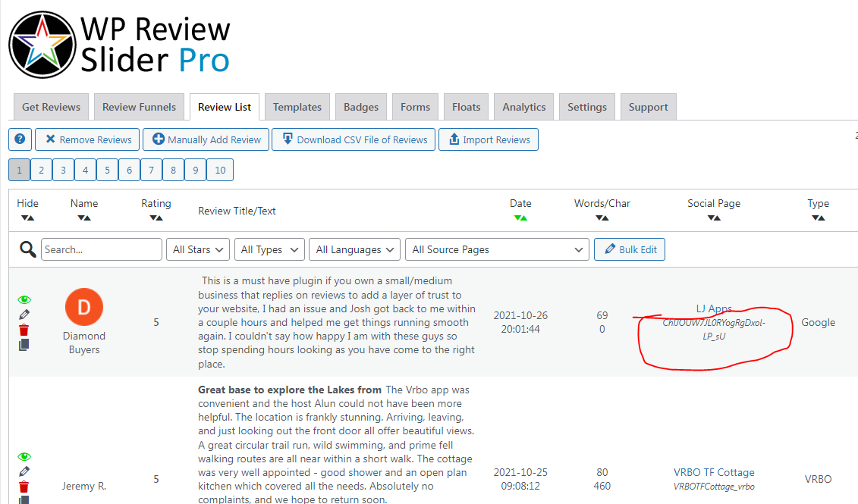The image size is (858, 504).
Task: Open the Floats tab
Action: pyautogui.click(x=466, y=107)
